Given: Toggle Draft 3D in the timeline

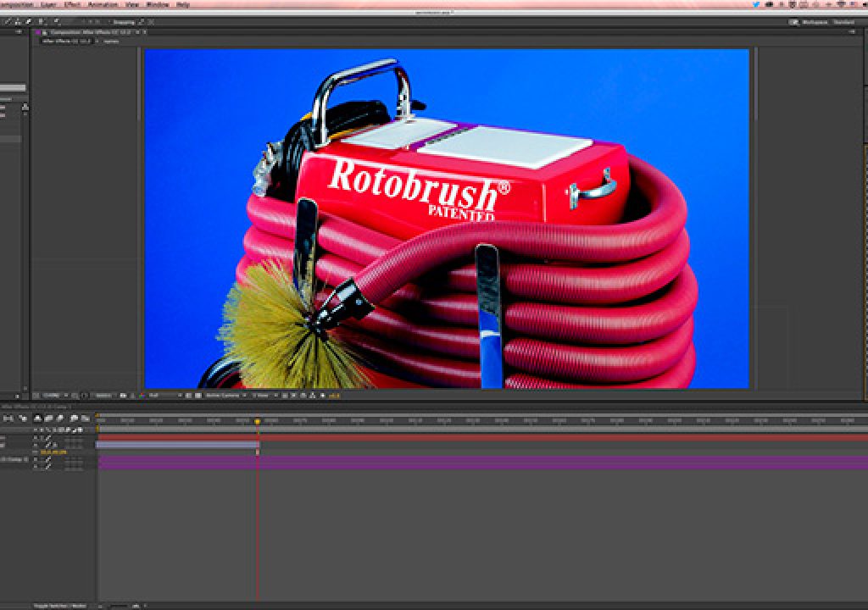Looking at the screenshot, I should 23,419.
